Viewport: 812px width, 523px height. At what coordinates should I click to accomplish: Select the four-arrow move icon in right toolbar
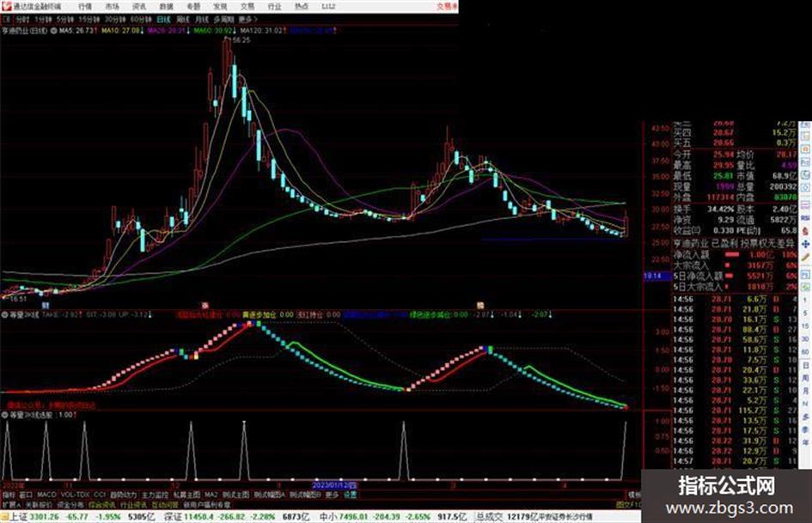pyautogui.click(x=805, y=245)
